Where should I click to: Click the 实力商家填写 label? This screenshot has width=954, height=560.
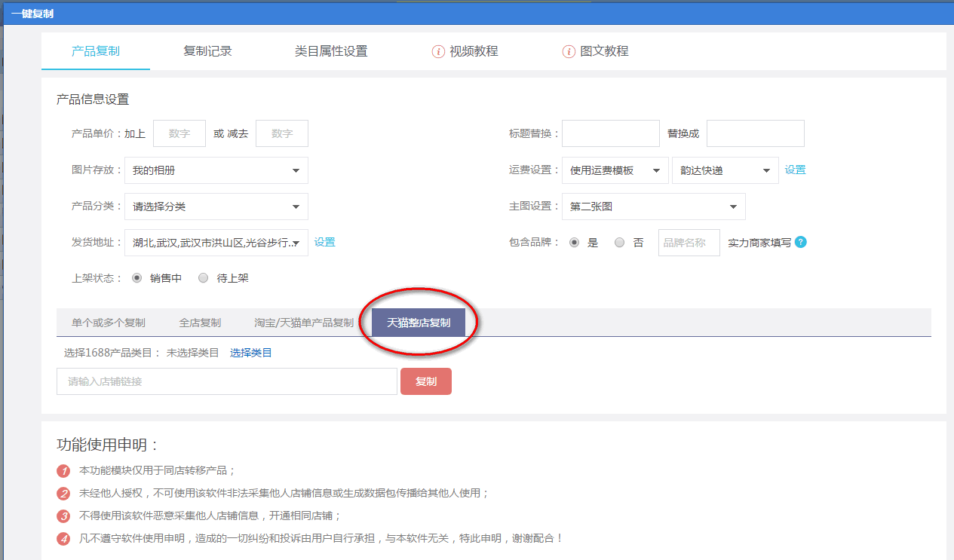click(x=759, y=243)
